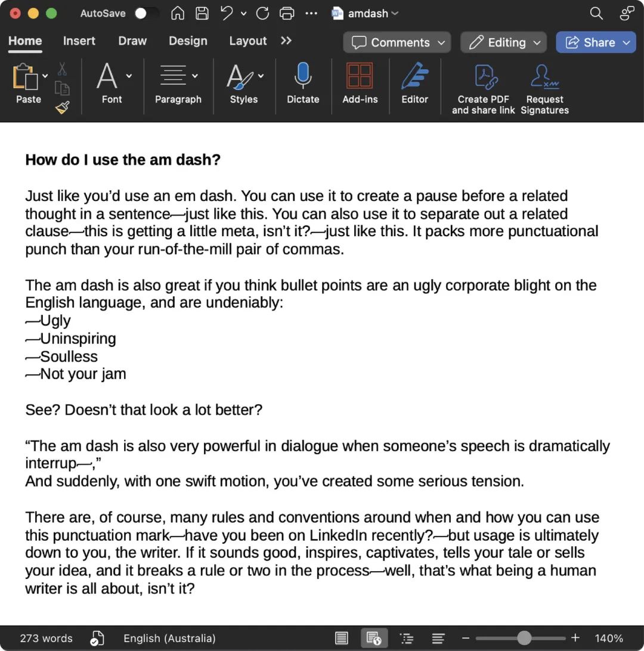Click the English (Australia) language indicator
This screenshot has width=644, height=651.
[x=169, y=638]
